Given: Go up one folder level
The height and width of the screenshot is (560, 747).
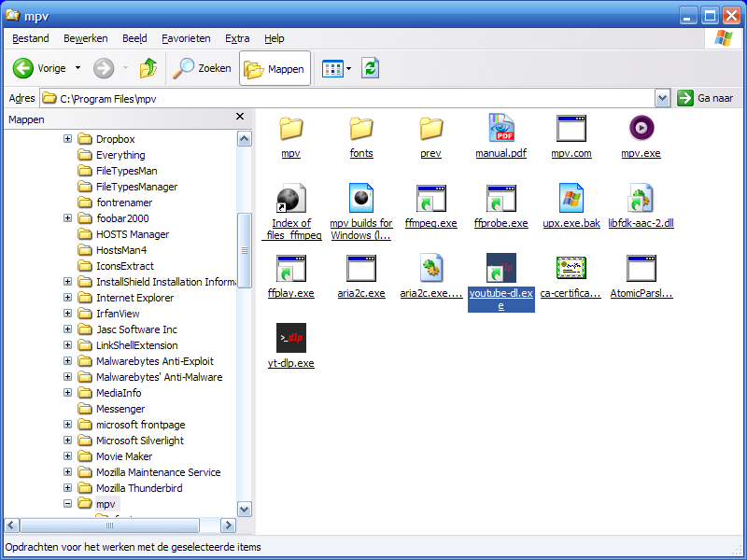Looking at the screenshot, I should tap(148, 68).
